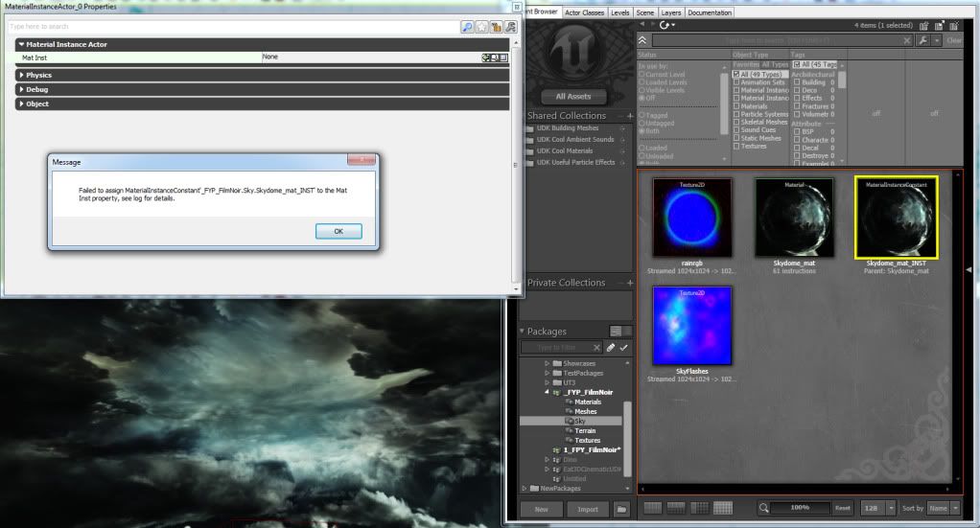Click the wrench filter settings icon
980x528 pixels.
[x=923, y=40]
